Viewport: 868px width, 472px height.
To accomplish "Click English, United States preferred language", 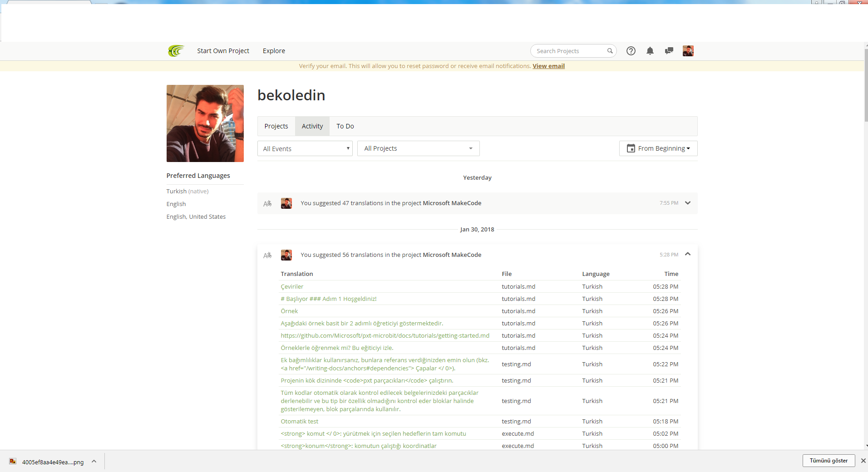I will (196, 216).
